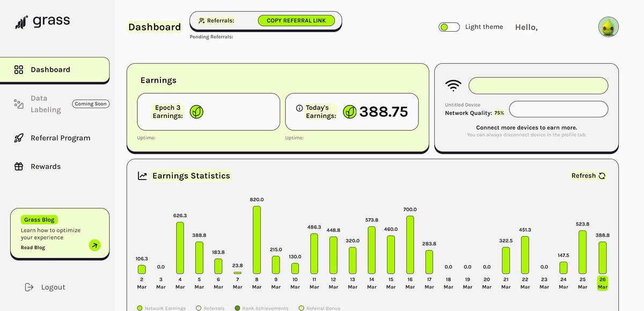
Task: Click the Dashboard page heading
Action: [x=155, y=27]
